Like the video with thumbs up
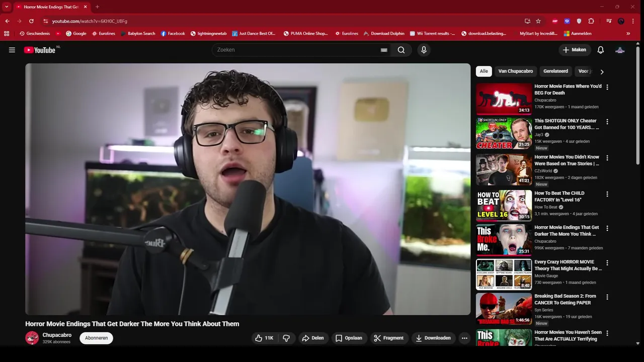The height and width of the screenshot is (362, 644). point(264,338)
